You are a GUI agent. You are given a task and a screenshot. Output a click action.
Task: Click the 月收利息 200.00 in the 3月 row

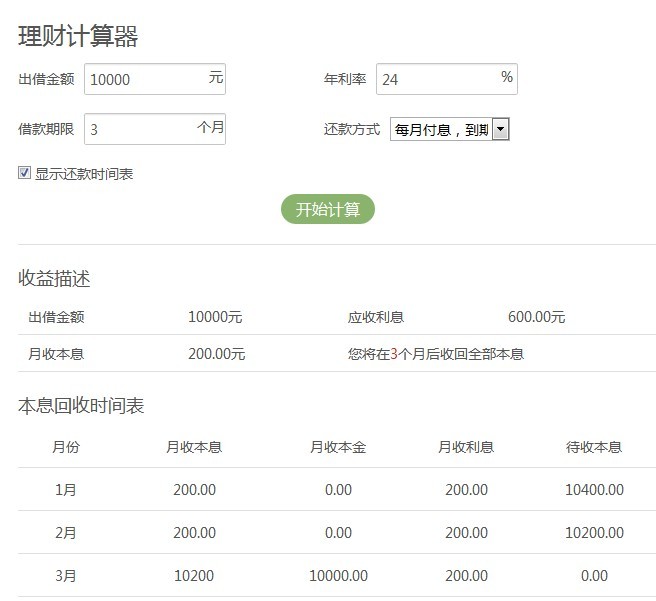click(466, 576)
